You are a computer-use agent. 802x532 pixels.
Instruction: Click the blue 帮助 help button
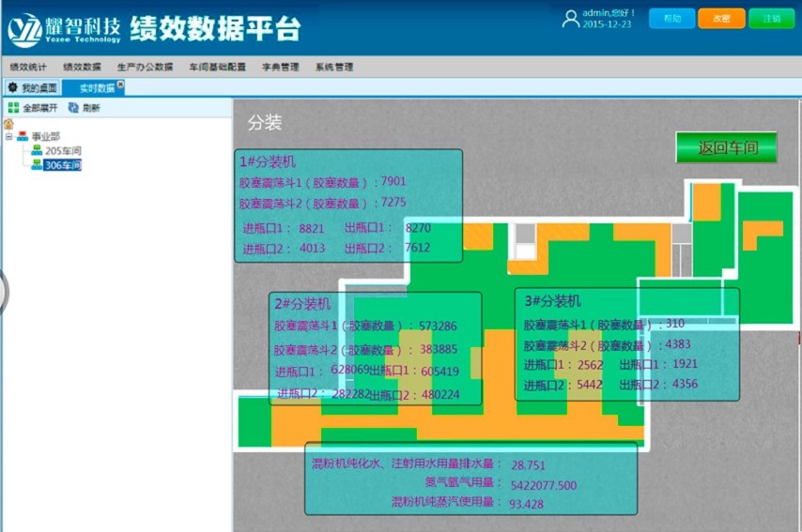coord(671,18)
